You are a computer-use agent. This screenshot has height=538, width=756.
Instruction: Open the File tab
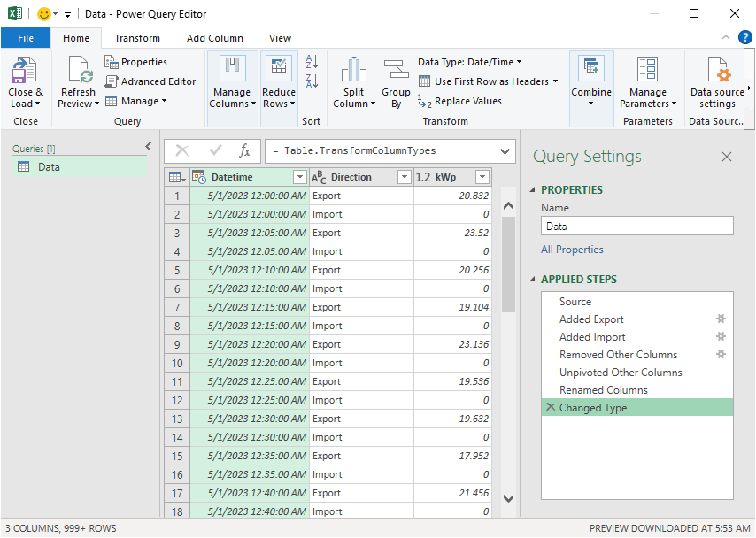(x=26, y=38)
